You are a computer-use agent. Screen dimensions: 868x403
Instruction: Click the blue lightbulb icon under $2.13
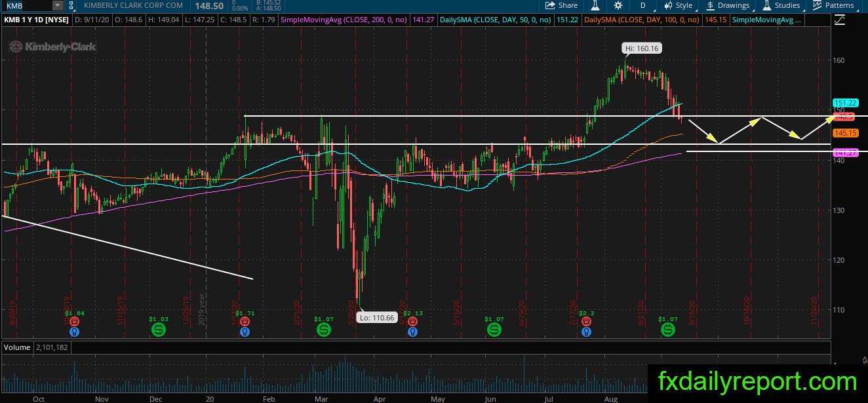412,332
